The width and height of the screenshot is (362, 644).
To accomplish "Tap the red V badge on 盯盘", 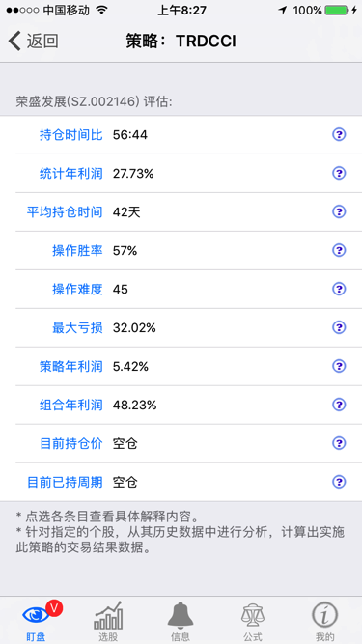I will point(54,607).
